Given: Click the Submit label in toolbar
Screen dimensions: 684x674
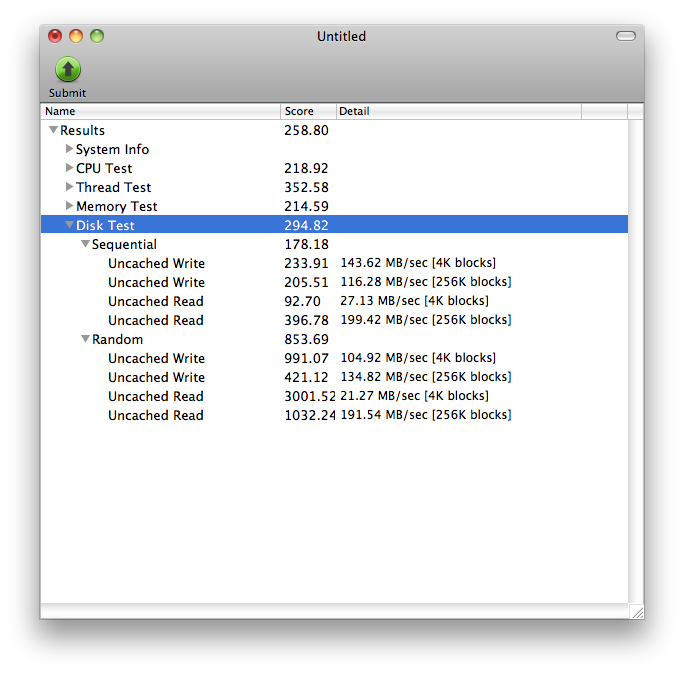Looking at the screenshot, I should [x=68, y=93].
